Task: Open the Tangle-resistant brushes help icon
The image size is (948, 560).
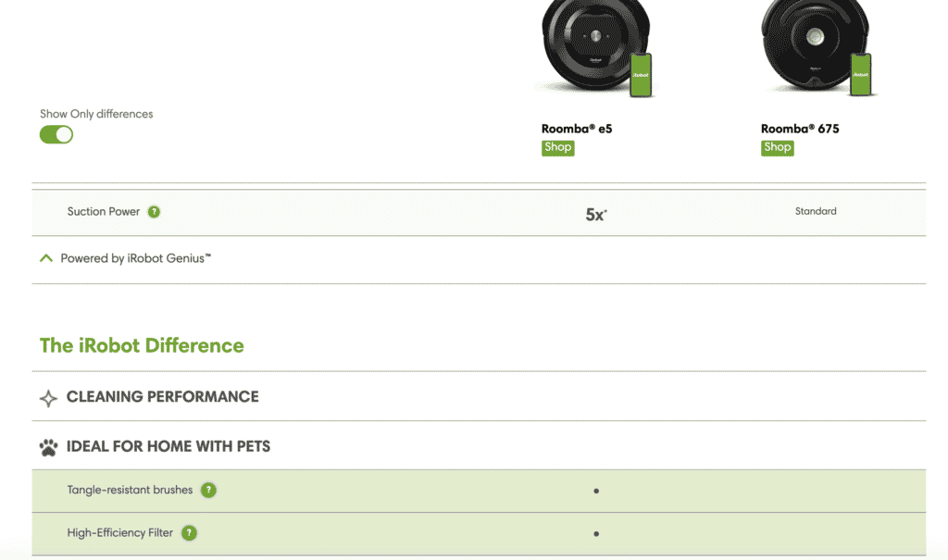Action: pos(208,490)
